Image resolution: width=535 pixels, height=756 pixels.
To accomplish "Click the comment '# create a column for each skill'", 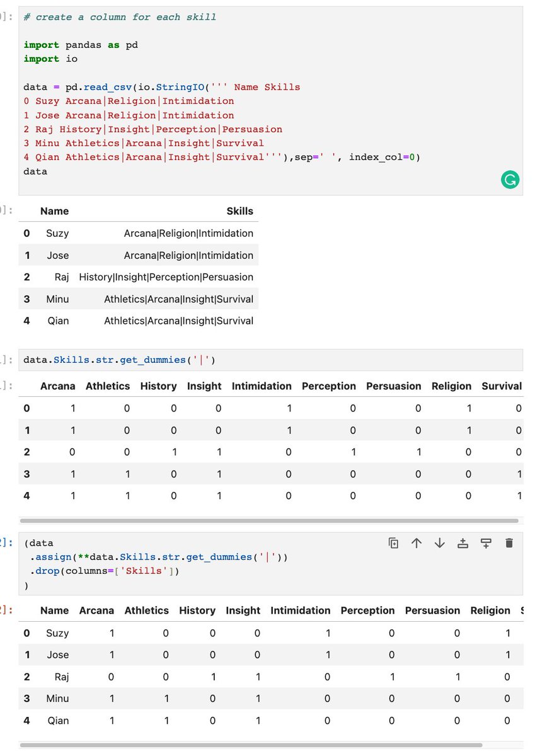I will click(120, 17).
